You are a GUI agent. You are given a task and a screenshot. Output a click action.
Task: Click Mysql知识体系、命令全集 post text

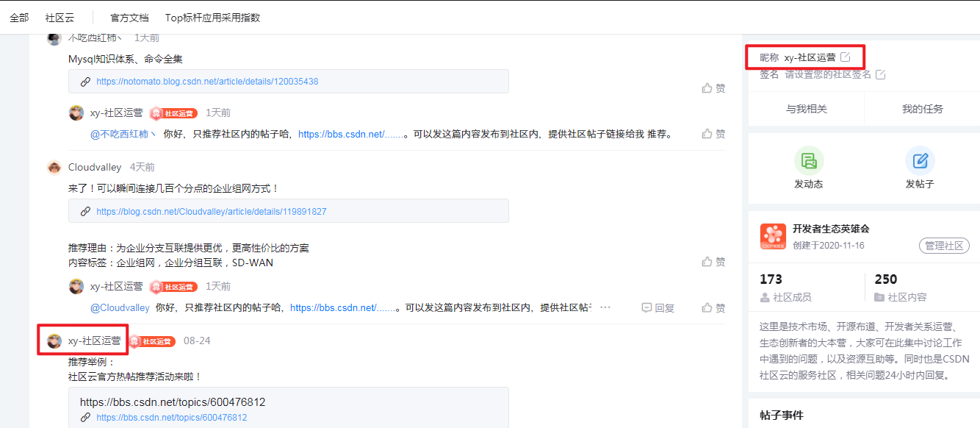126,59
